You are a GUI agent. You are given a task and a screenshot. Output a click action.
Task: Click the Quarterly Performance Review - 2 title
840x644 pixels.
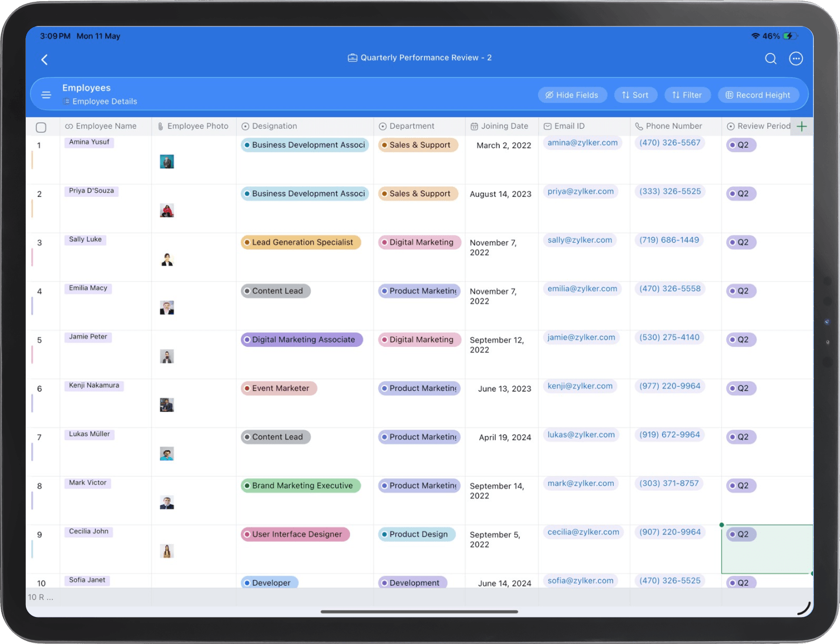click(426, 58)
